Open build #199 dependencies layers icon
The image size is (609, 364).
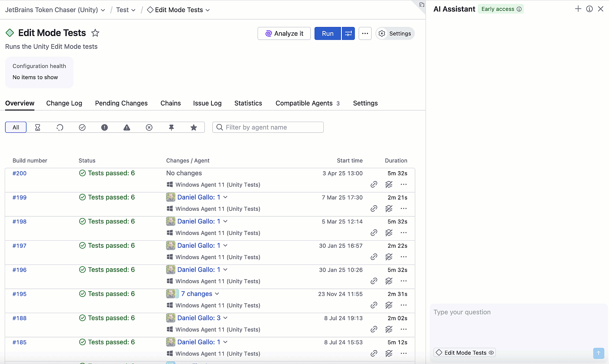click(389, 209)
